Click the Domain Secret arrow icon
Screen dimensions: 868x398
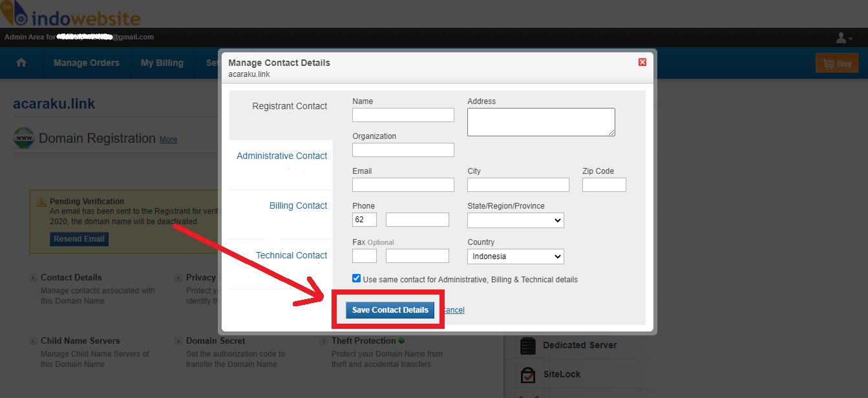tap(178, 341)
